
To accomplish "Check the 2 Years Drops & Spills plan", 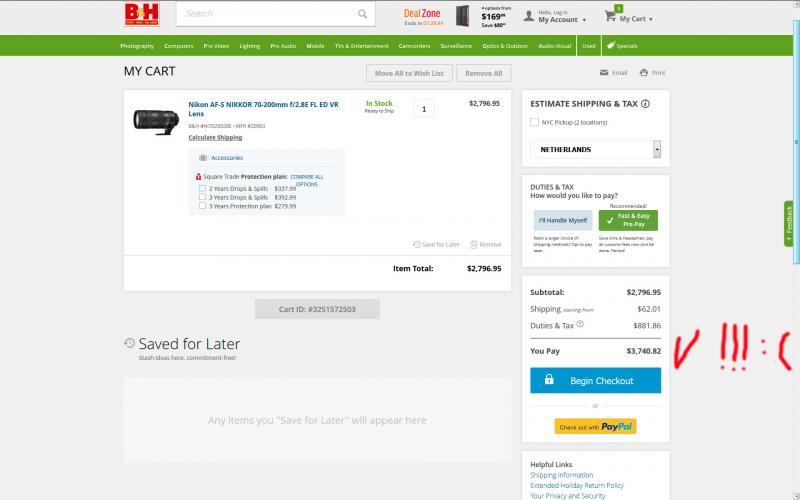I will tap(203, 188).
